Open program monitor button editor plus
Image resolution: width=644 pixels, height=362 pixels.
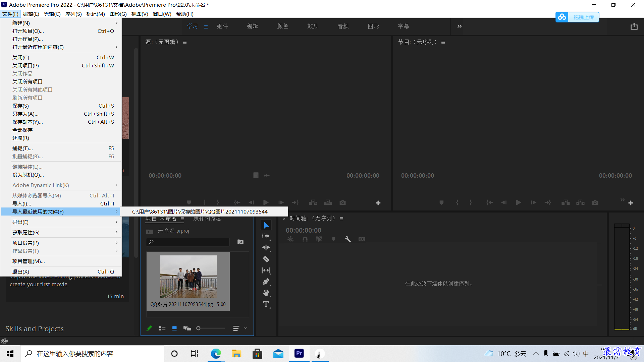[x=631, y=203]
